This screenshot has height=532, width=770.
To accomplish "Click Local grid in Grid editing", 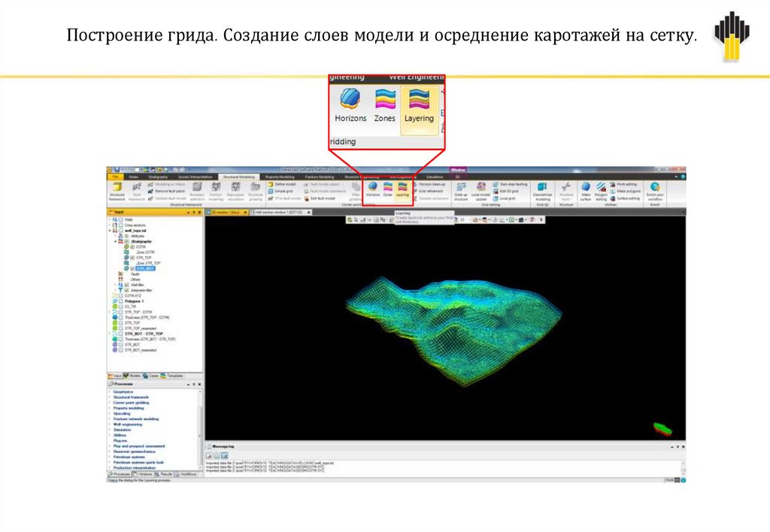I will (x=505, y=198).
